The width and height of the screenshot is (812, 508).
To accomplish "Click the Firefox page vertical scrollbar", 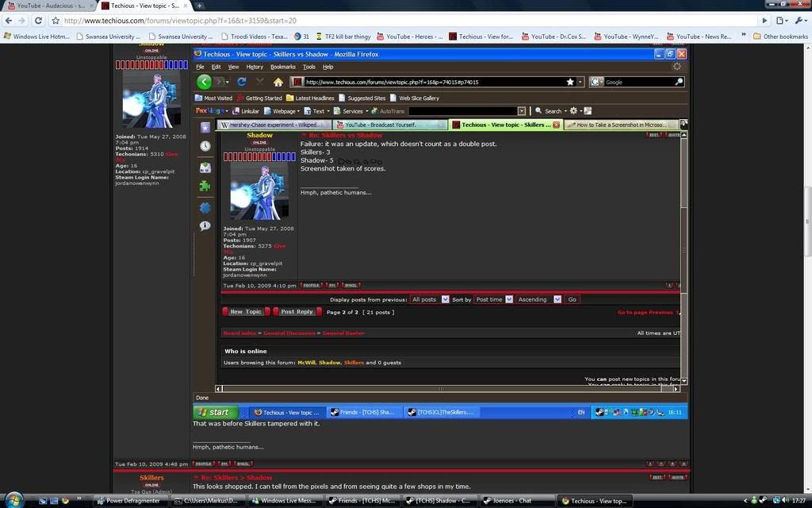I will [x=684, y=258].
